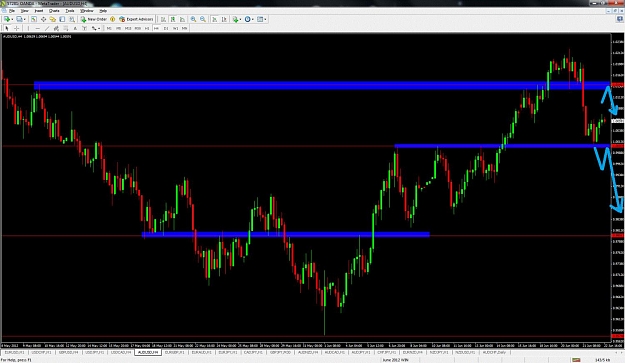Click the Expert Advisors button
The height and width of the screenshot is (363, 625).
point(136,19)
